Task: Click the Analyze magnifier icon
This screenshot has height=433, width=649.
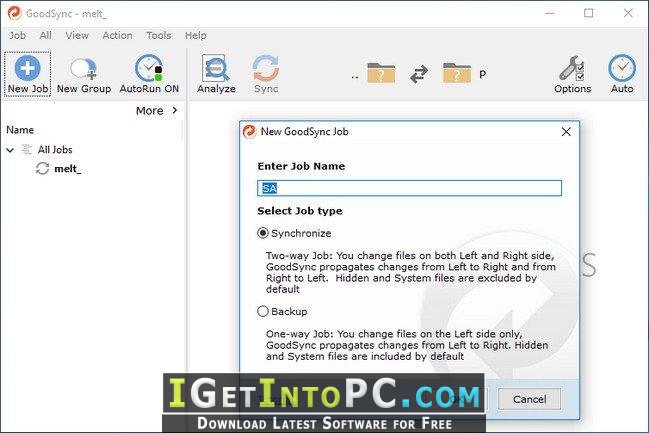Action: (x=216, y=69)
